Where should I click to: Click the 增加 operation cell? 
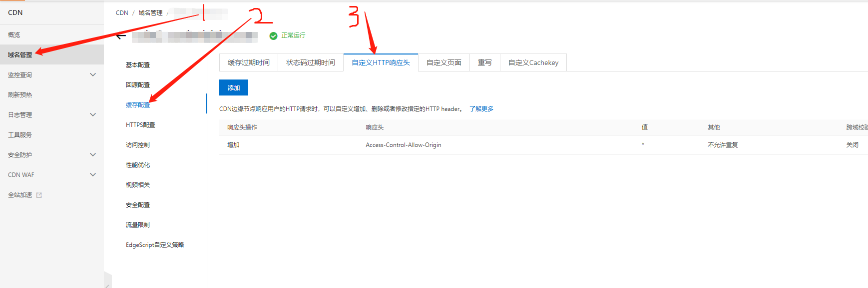233,145
